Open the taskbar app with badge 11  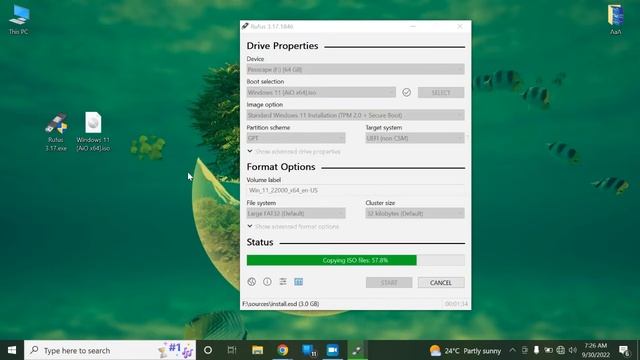tap(308, 350)
